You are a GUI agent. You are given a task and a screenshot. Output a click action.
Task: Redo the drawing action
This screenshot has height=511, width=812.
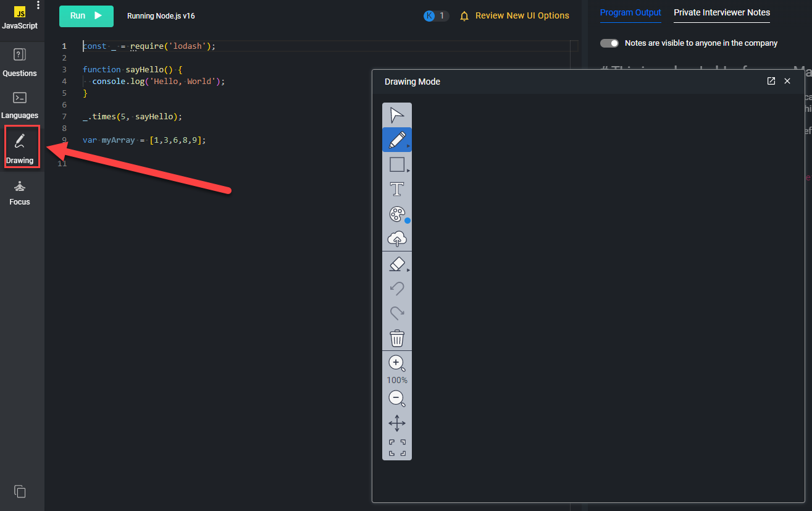click(x=397, y=313)
